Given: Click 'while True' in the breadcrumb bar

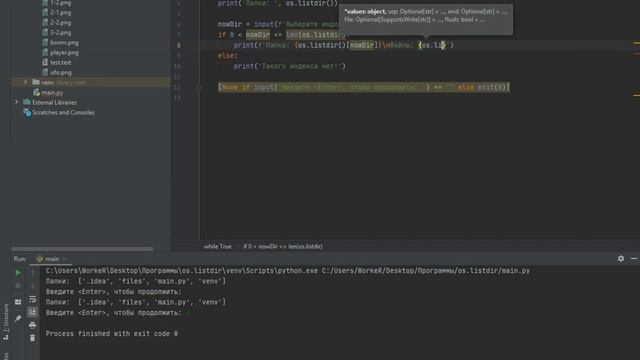Looking at the screenshot, I should click(x=218, y=247).
